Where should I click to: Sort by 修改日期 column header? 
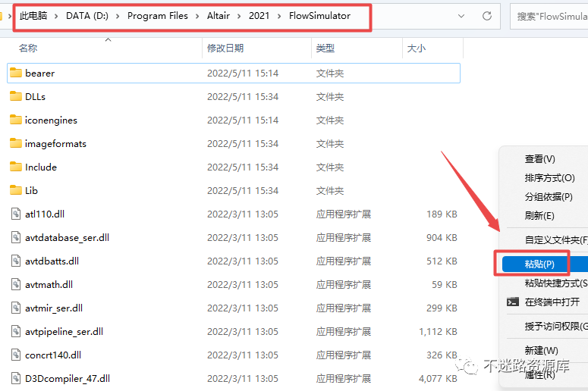pos(225,48)
